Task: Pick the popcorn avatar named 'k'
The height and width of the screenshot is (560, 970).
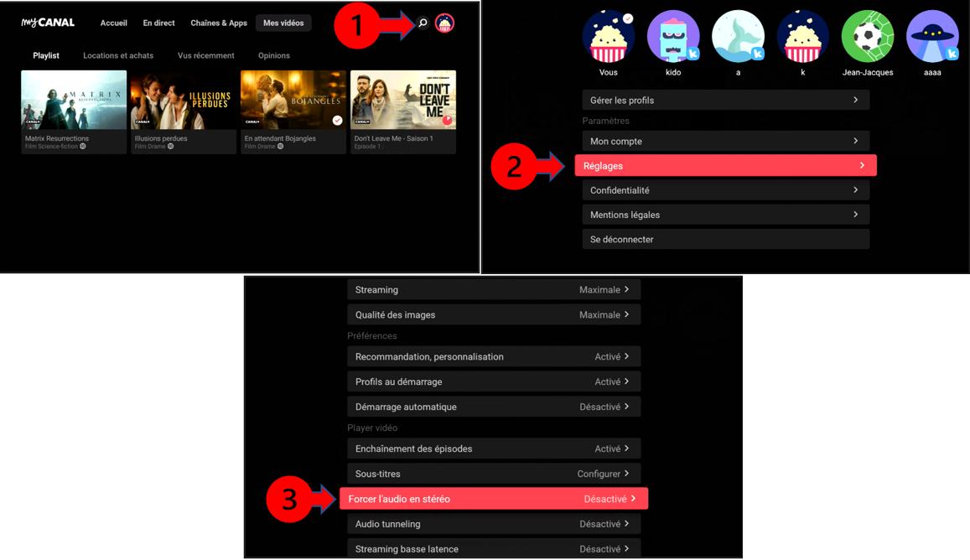Action: [x=803, y=37]
